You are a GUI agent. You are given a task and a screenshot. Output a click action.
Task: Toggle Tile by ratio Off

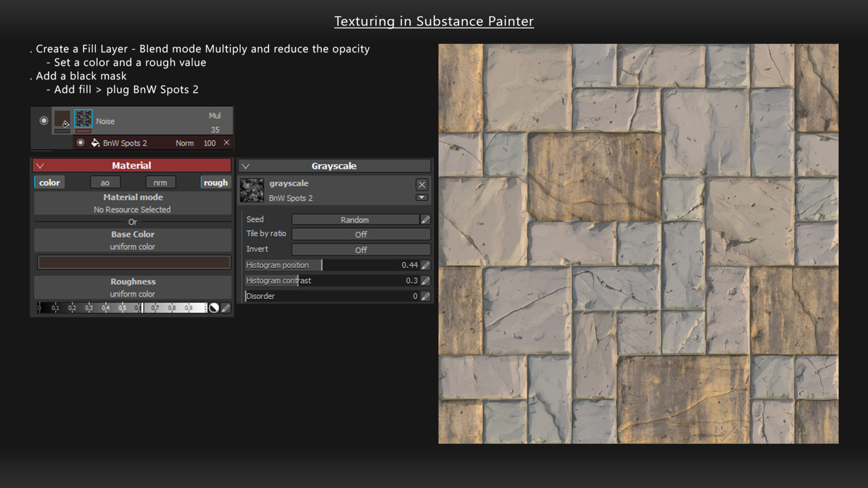361,234
